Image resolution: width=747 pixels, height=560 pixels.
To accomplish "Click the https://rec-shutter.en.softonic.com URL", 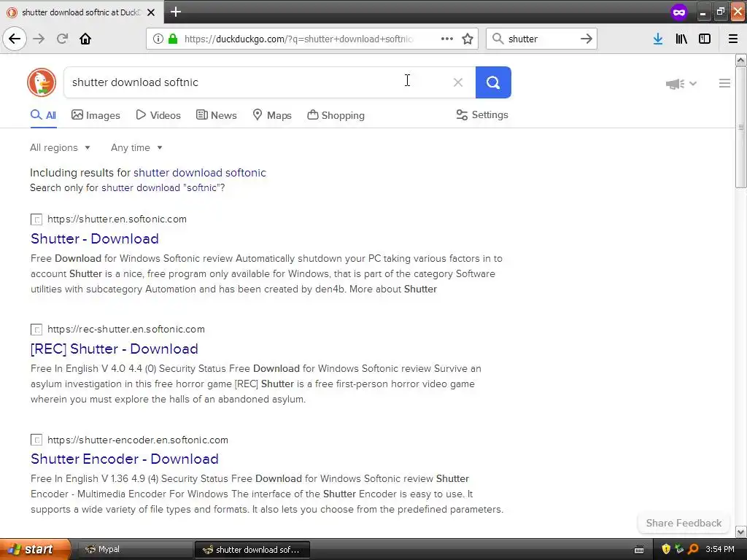I will tap(126, 329).
